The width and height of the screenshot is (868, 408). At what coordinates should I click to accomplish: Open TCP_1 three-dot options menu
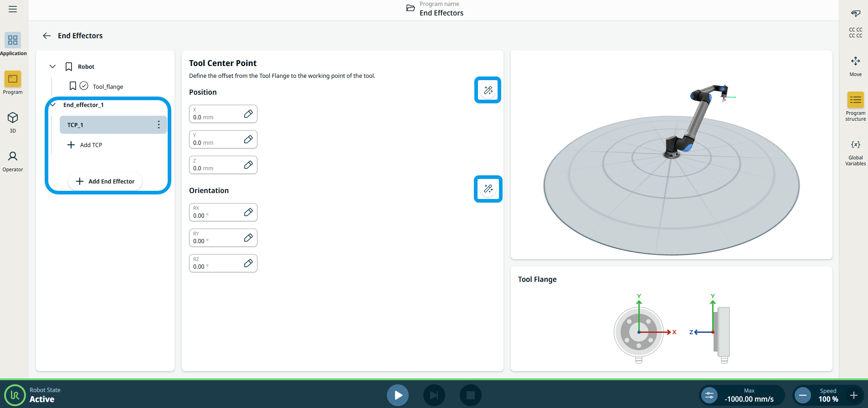pyautogui.click(x=159, y=125)
